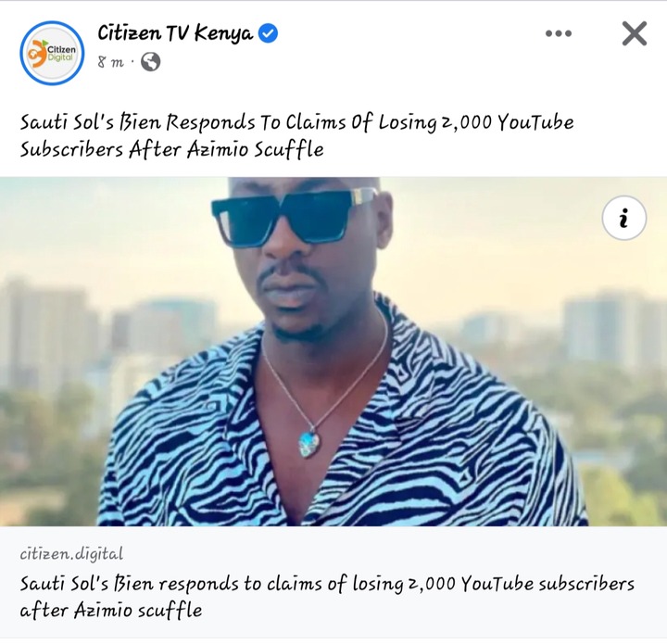The height and width of the screenshot is (644, 667).
Task: Click the blue pendant in the photo
Action: coord(310,443)
